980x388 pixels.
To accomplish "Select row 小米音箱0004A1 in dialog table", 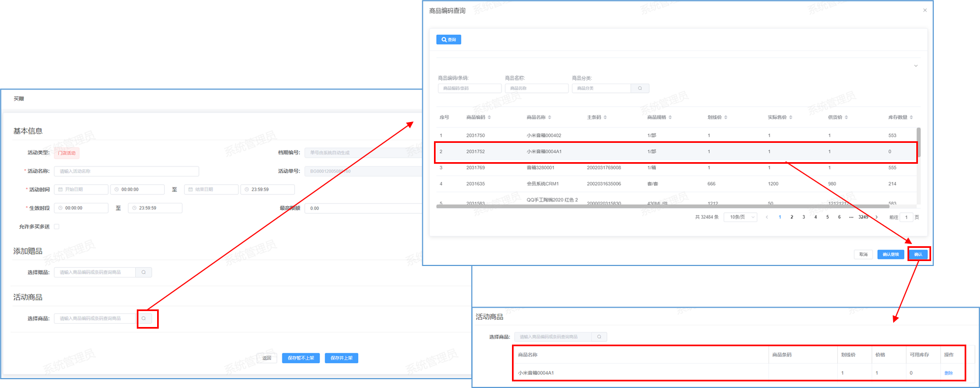I will coord(676,152).
